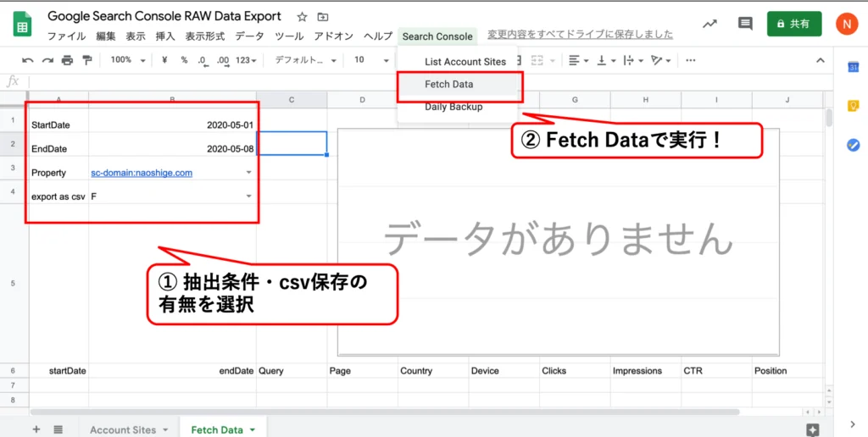Open the comment history icon
Viewport: 868px width, 437px height.
click(x=745, y=24)
